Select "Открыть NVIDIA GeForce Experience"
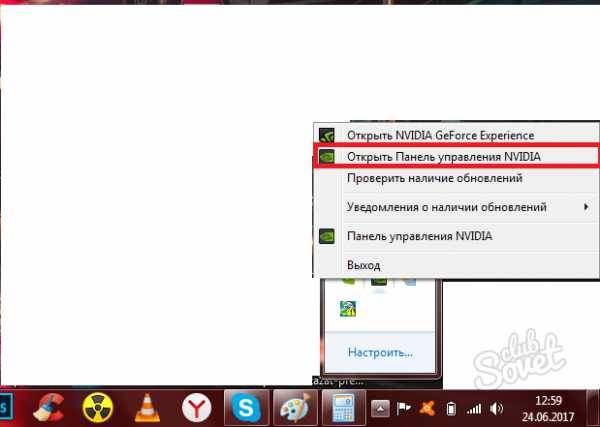Image resolution: width=600 pixels, height=427 pixels. click(x=440, y=134)
